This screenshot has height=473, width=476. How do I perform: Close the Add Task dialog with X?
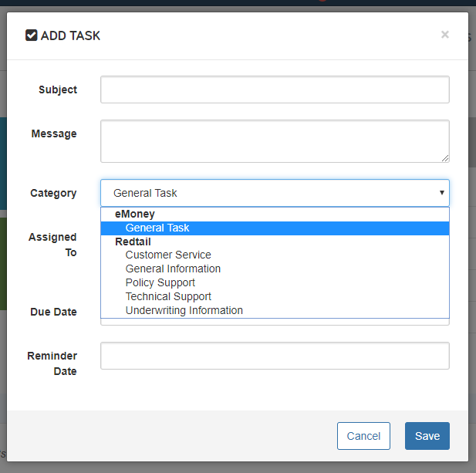coord(444,35)
